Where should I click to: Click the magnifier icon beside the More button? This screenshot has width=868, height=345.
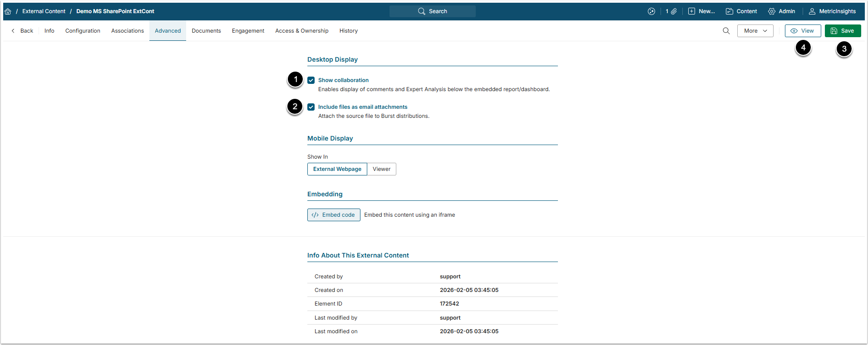coord(726,31)
